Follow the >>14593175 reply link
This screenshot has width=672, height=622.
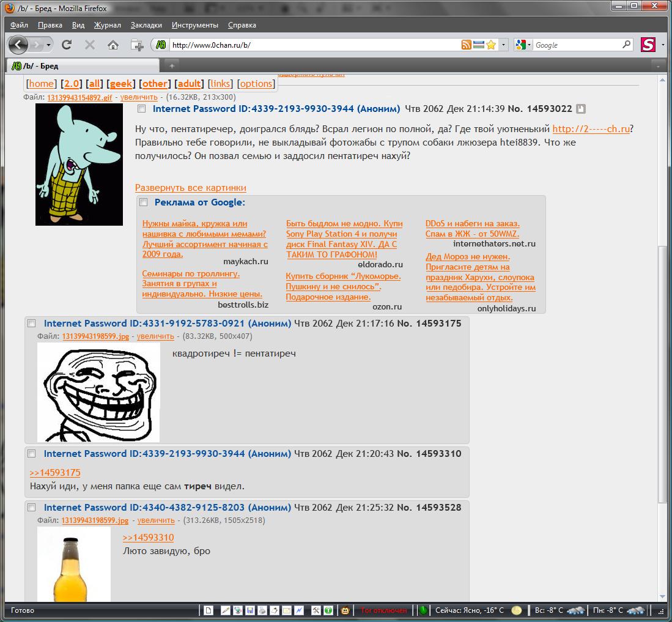55,472
